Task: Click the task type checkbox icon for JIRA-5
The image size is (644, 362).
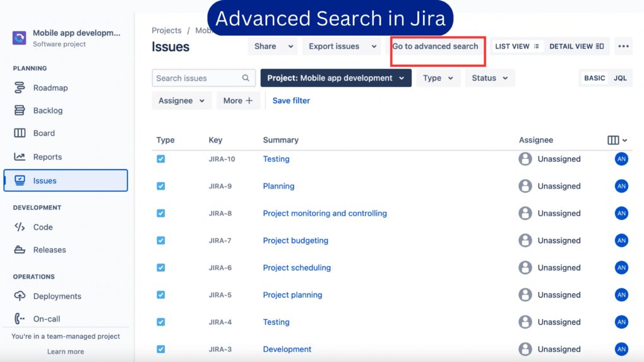Action: click(160, 295)
